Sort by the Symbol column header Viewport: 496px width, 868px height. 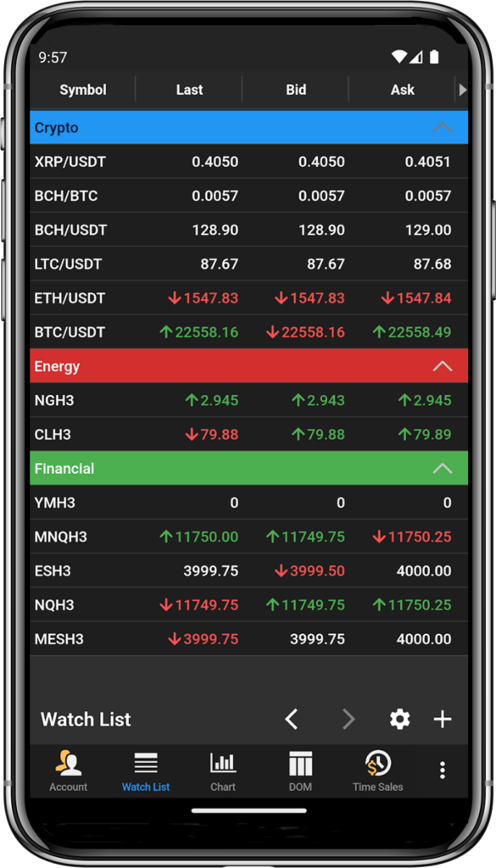[83, 90]
